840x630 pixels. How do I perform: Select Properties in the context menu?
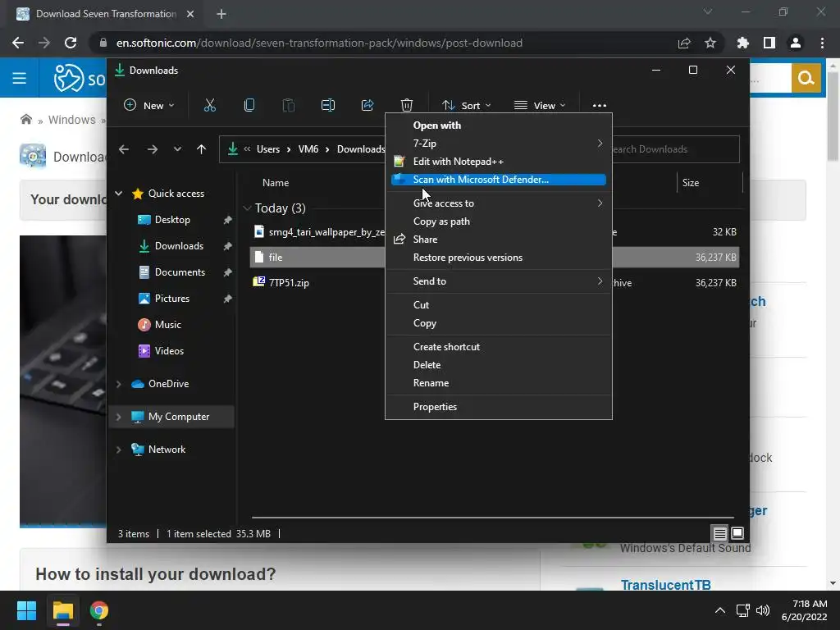499,407
